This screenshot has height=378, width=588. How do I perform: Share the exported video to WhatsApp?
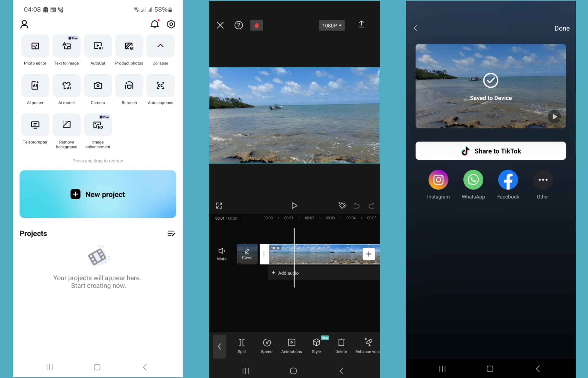(x=473, y=180)
